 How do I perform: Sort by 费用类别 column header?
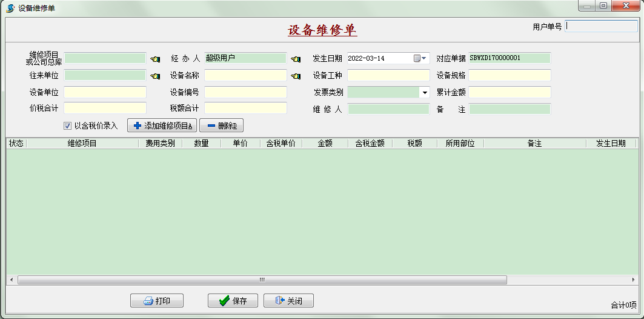click(160, 144)
